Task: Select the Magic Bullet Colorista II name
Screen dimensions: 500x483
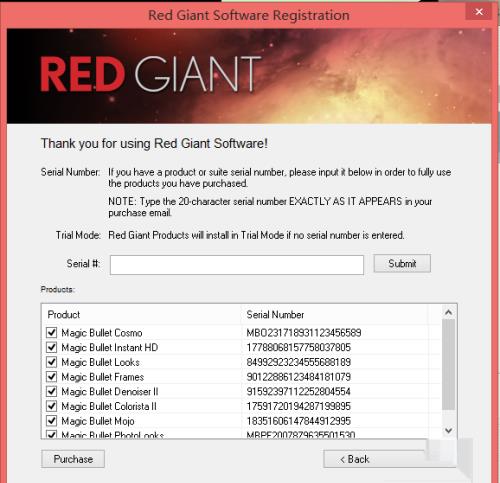Action: tap(109, 406)
